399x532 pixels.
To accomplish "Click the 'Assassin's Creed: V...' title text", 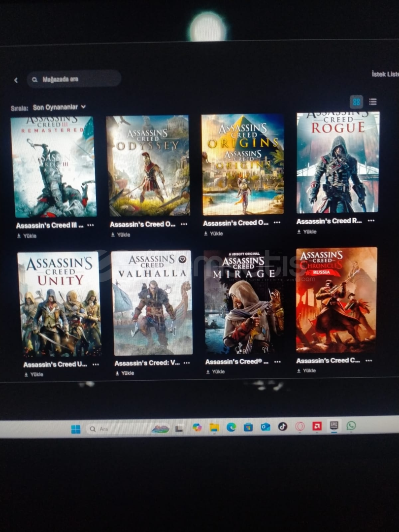I will click(x=147, y=364).
